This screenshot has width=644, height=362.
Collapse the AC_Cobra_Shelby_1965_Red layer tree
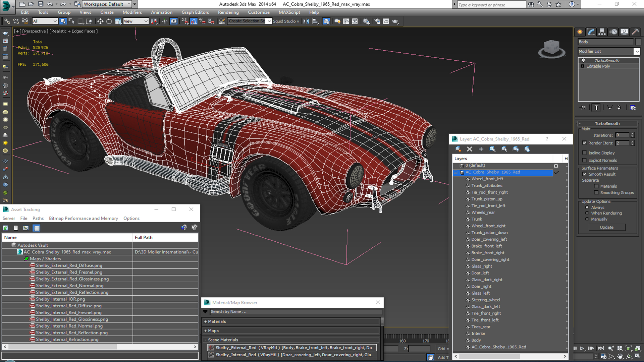[456, 172]
